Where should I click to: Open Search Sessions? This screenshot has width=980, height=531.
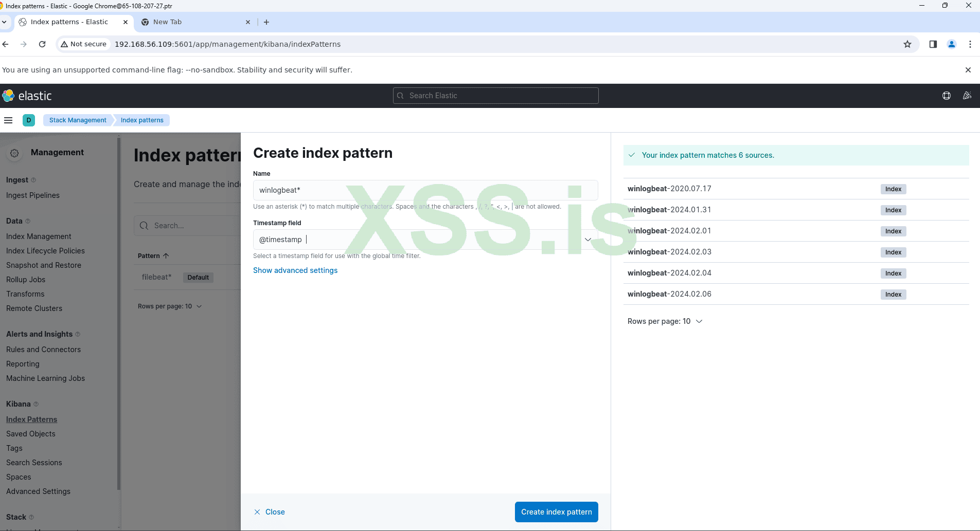click(x=34, y=463)
